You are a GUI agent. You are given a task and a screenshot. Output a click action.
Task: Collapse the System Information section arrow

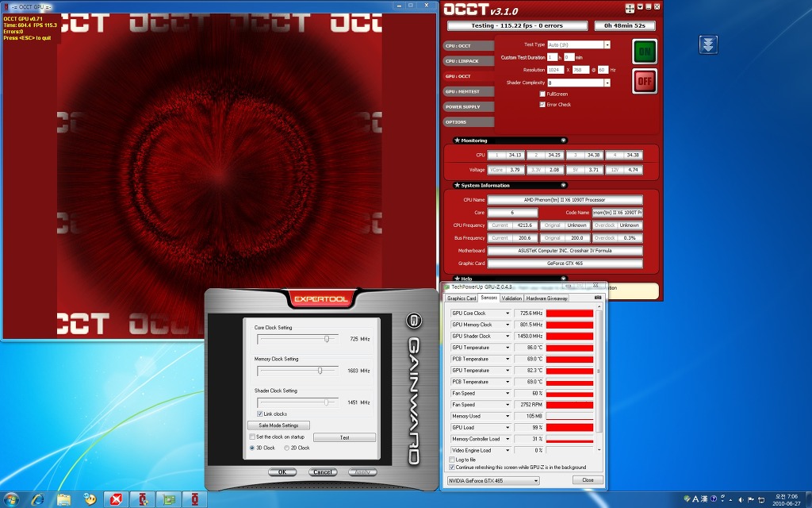[564, 185]
